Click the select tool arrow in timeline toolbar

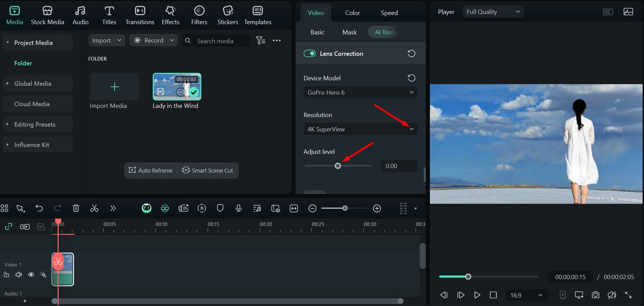(x=21, y=208)
